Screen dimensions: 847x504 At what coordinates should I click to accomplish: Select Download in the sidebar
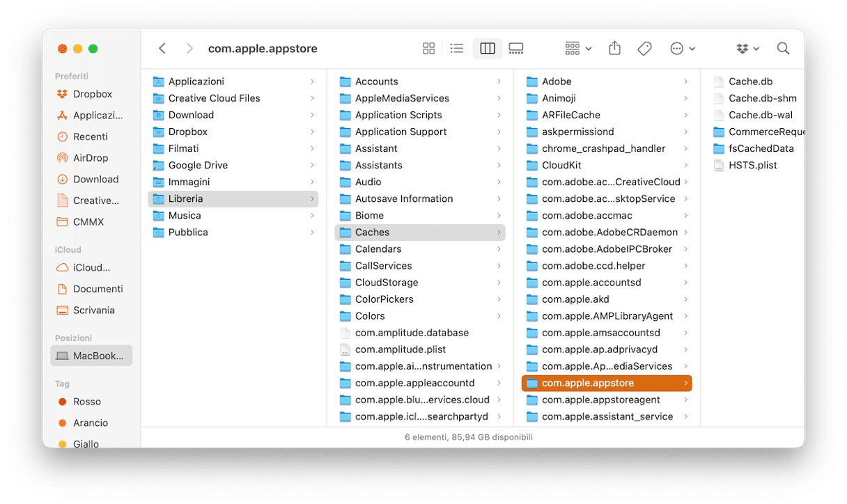click(91, 179)
